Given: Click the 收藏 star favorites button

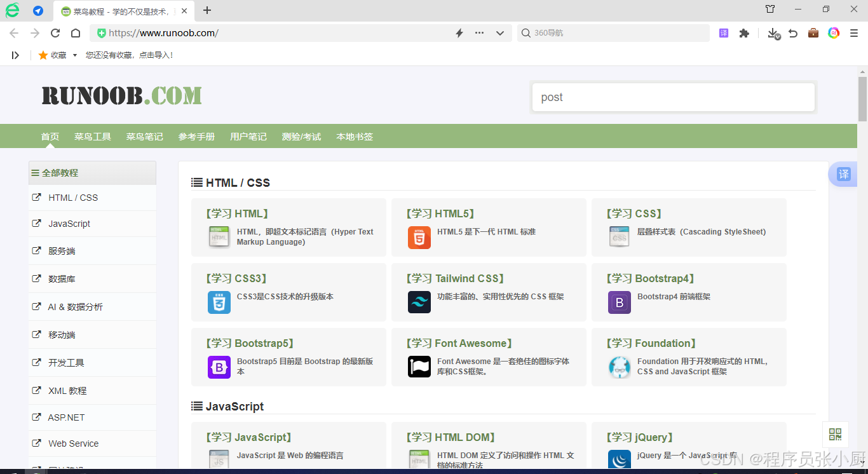Looking at the screenshot, I should point(52,55).
